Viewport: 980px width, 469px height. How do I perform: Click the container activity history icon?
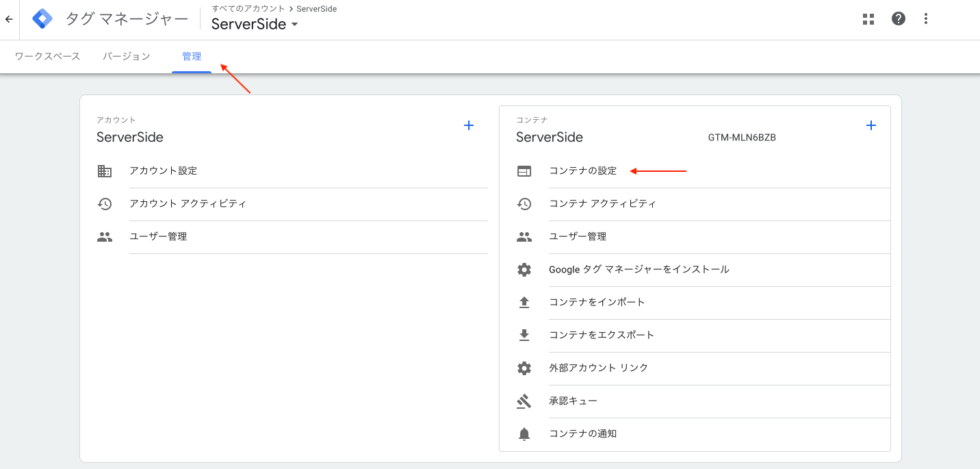point(524,204)
